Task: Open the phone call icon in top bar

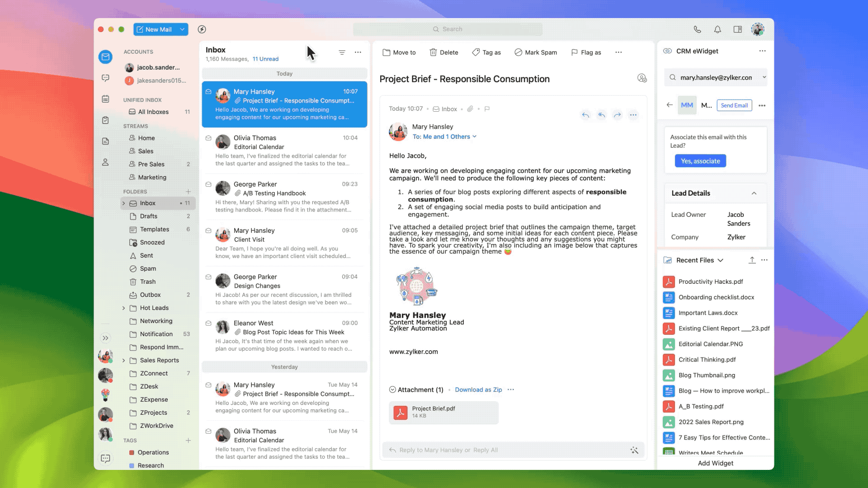Action: point(698,29)
